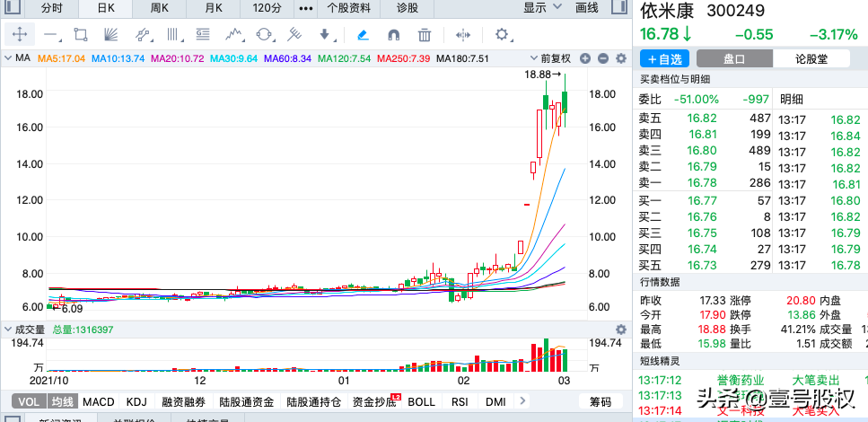The width and height of the screenshot is (868, 422).
Task: Delete drawings with the trash icon
Action: (x=425, y=35)
